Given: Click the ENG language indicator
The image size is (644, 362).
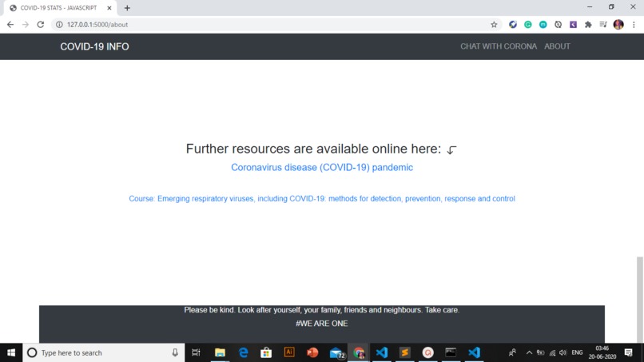Looking at the screenshot, I should point(577,352).
